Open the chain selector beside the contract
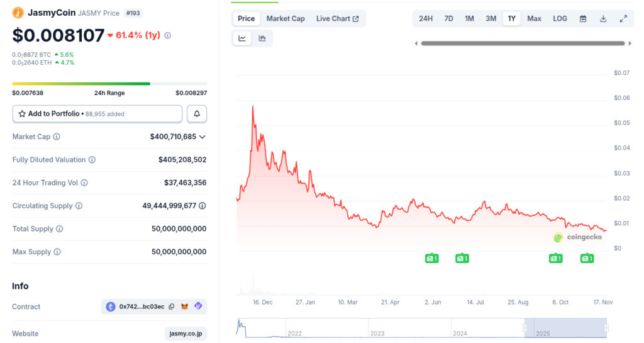 coord(198,306)
